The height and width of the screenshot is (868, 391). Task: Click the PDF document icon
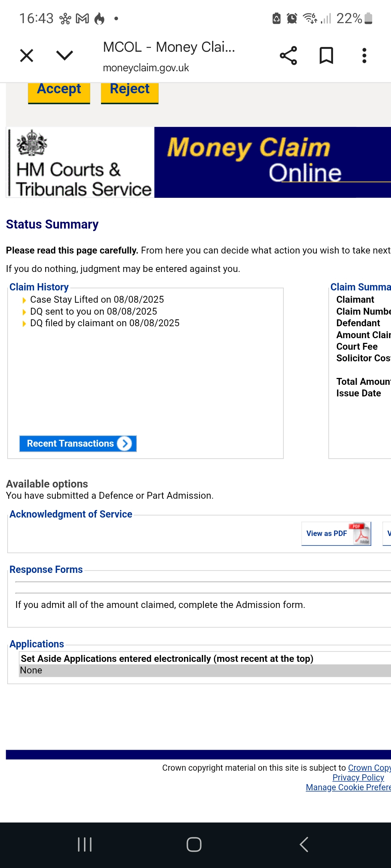pos(360,533)
